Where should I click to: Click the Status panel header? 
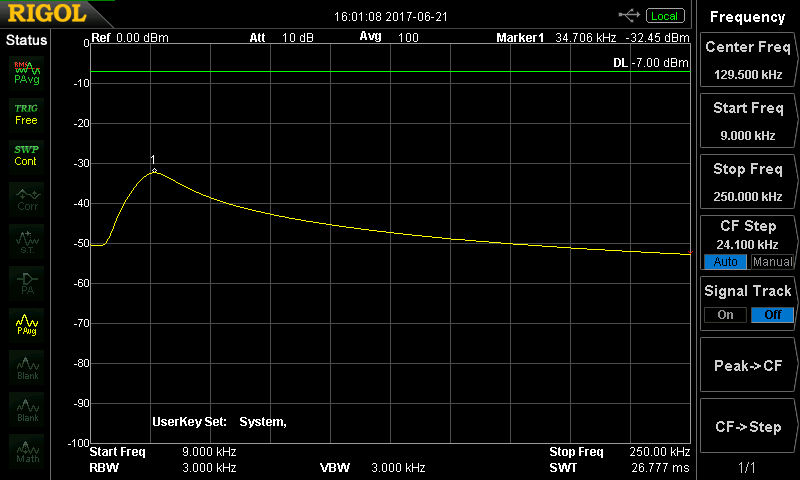26,40
